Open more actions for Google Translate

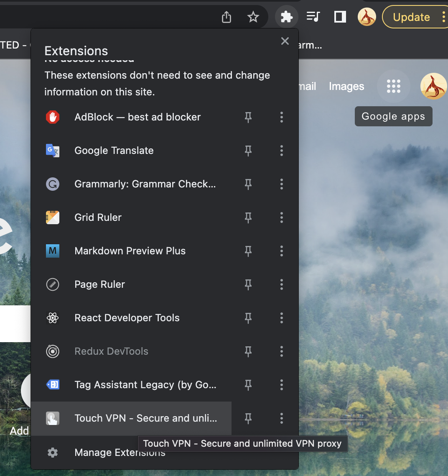pos(282,151)
